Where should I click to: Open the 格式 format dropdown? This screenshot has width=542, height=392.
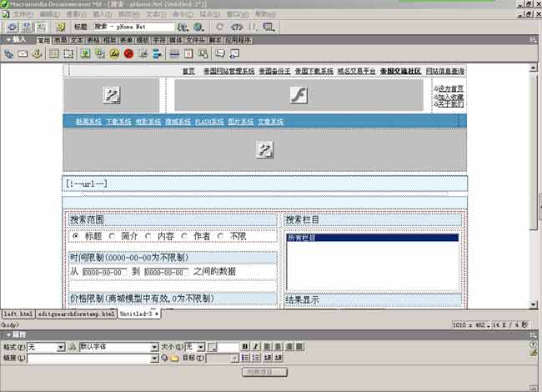61,346
